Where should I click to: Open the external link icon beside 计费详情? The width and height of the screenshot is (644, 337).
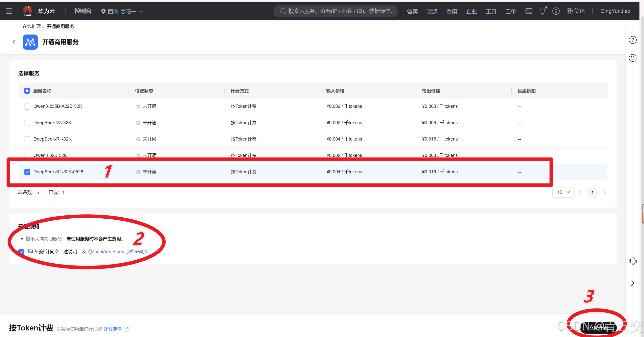pos(126,329)
